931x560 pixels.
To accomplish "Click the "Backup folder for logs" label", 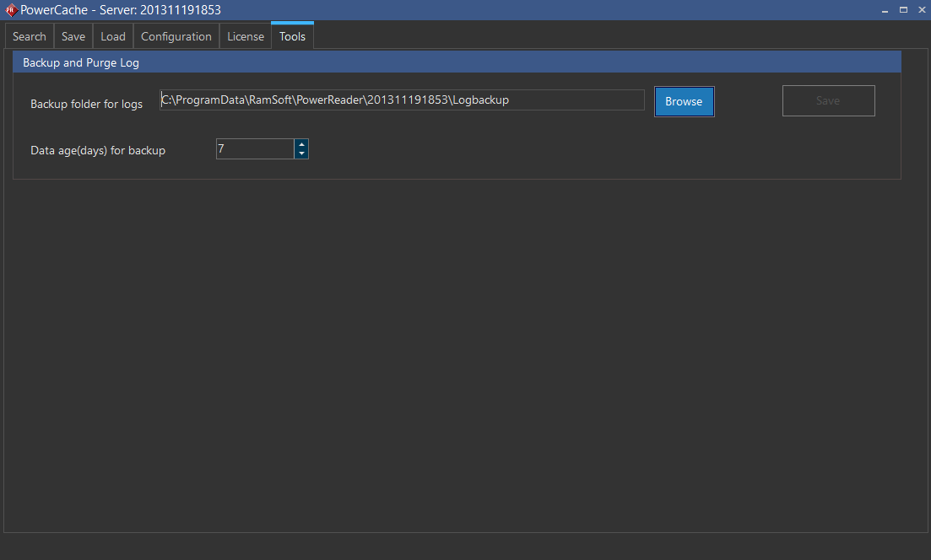I will click(x=86, y=104).
